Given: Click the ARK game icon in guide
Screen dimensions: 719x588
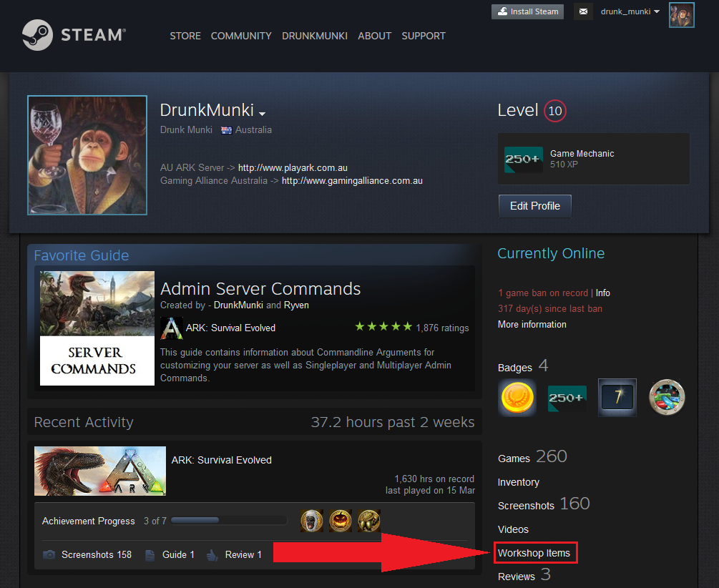Looking at the screenshot, I should [x=172, y=328].
